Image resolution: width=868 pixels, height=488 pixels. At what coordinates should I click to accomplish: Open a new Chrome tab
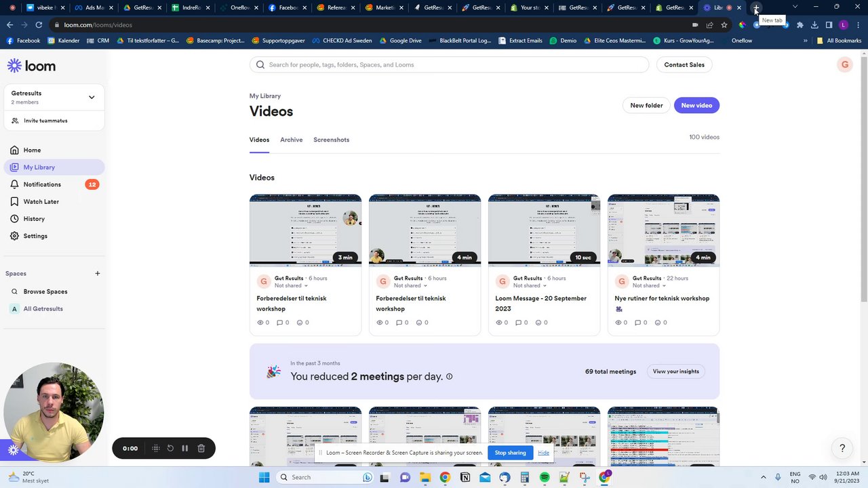point(755,8)
